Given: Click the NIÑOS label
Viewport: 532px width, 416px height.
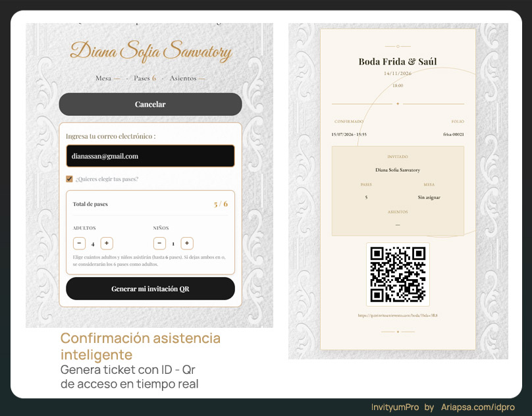Looking at the screenshot, I should 161,228.
